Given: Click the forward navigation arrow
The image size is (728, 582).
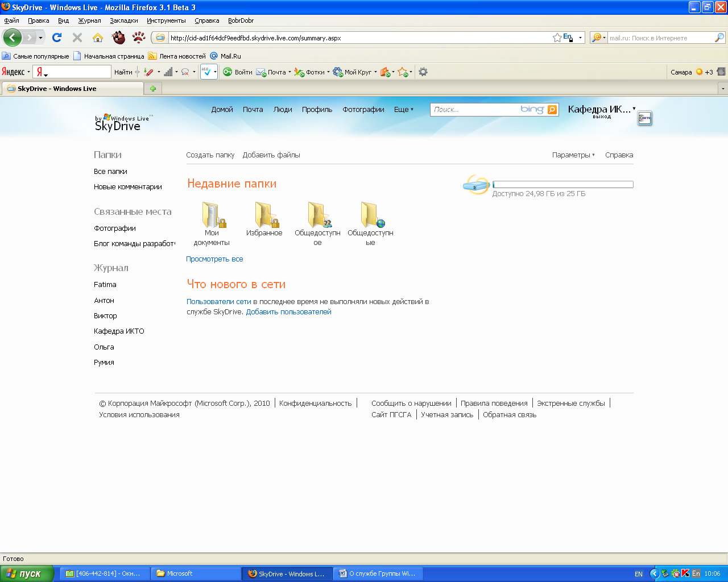Looking at the screenshot, I should tap(29, 38).
